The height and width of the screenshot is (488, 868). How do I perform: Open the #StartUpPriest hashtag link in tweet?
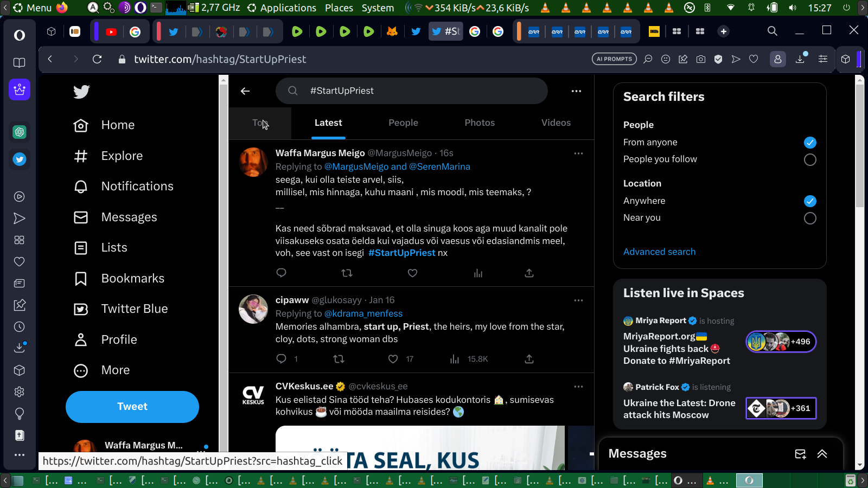401,253
